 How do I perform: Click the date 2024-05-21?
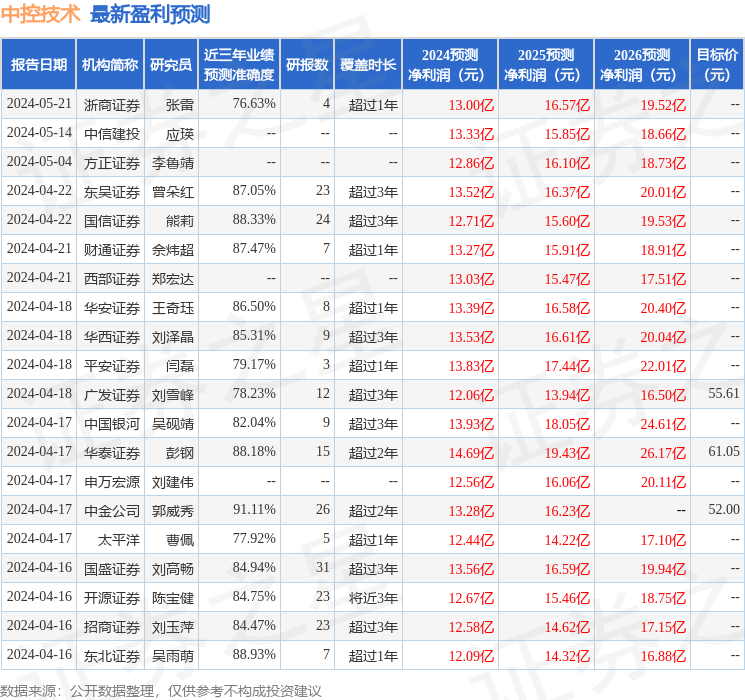39,103
